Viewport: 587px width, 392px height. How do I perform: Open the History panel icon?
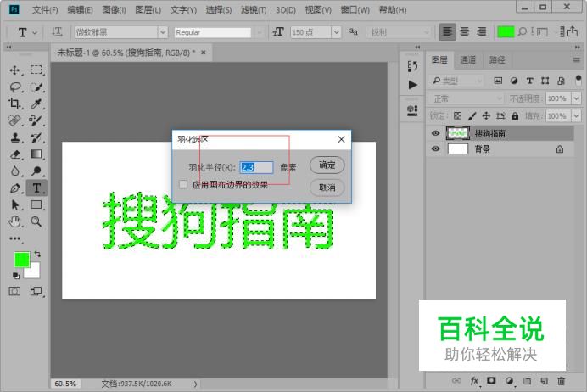pos(412,66)
